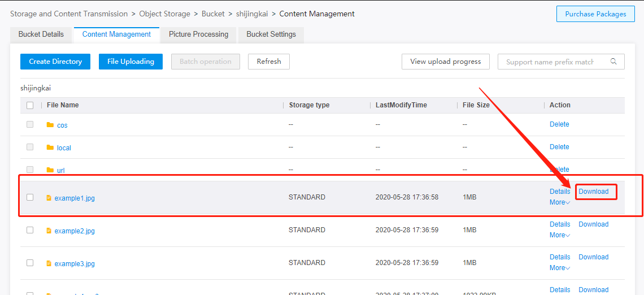Screen dimensions: 644x295
Task: Delete the cos folder
Action: tap(559, 124)
